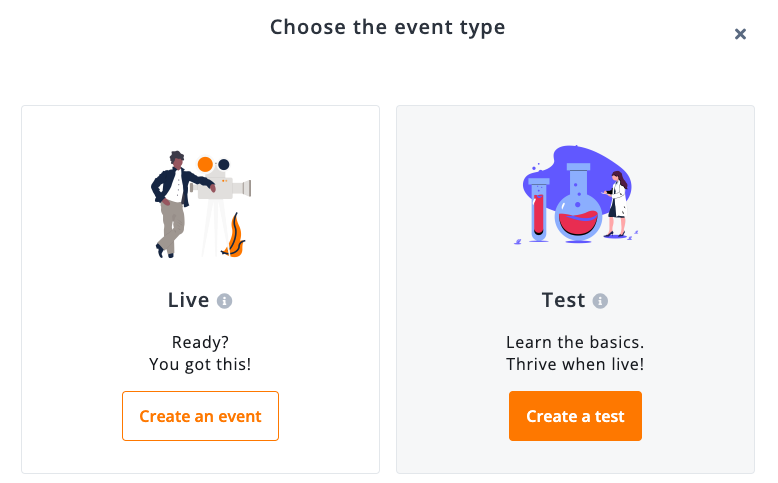Click the camera tripod legs

pyautogui.click(x=214, y=227)
